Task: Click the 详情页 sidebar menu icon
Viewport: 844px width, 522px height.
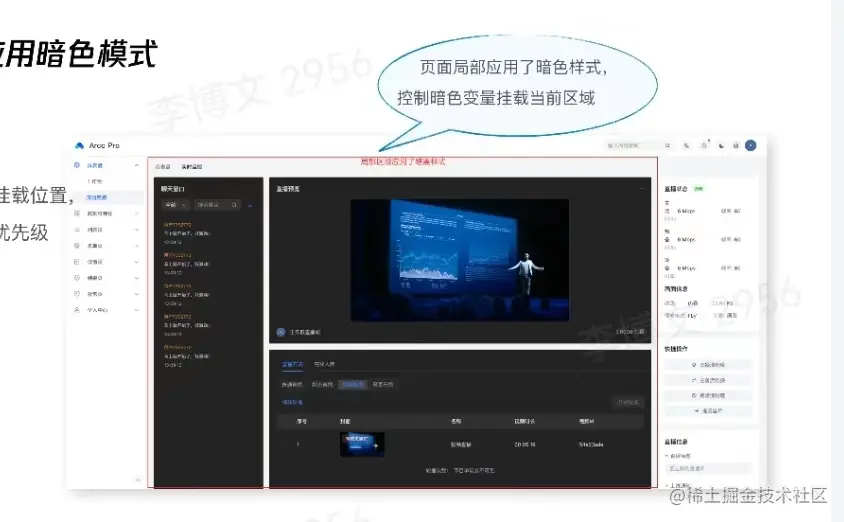Action: point(77,262)
